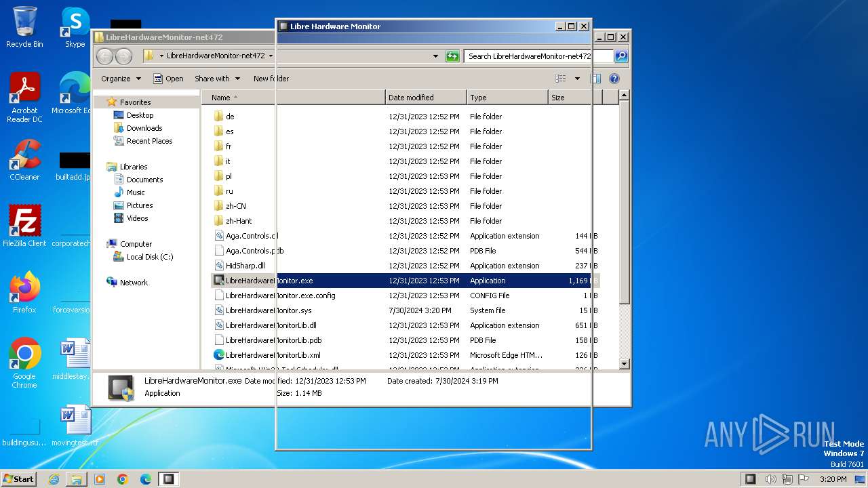Image resolution: width=868 pixels, height=488 pixels.
Task: Click the file list scroll down arrow
Action: pyautogui.click(x=625, y=364)
